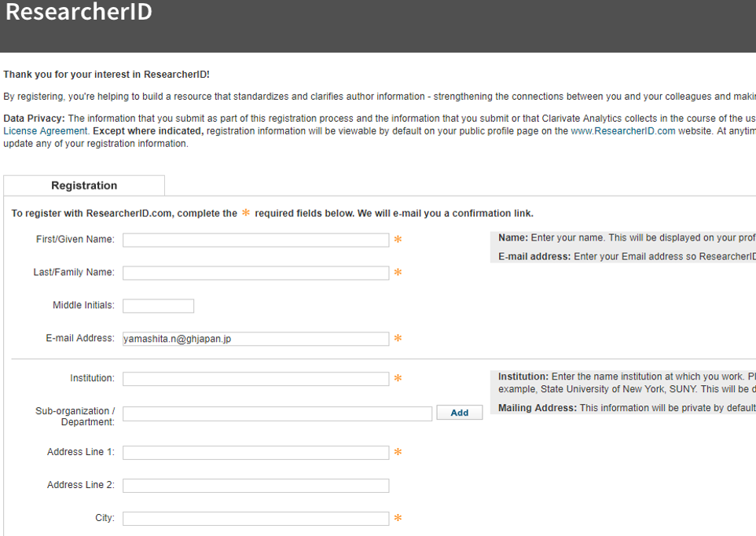
Task: Click the required asterisk beside Institution
Action: click(398, 378)
